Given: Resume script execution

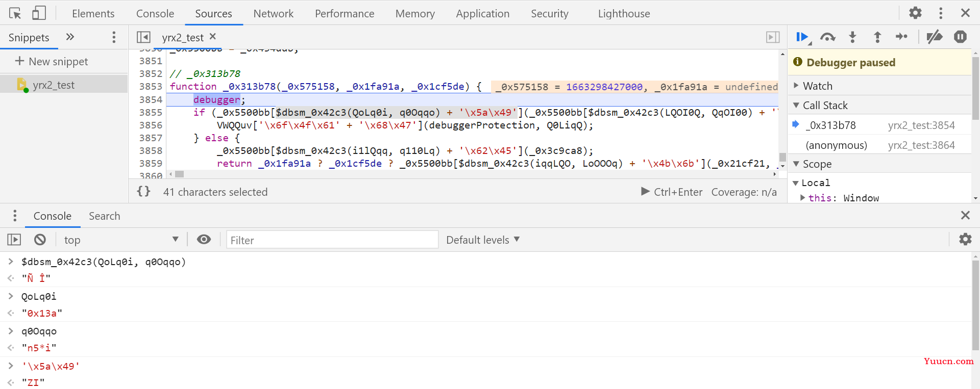Looking at the screenshot, I should [802, 37].
